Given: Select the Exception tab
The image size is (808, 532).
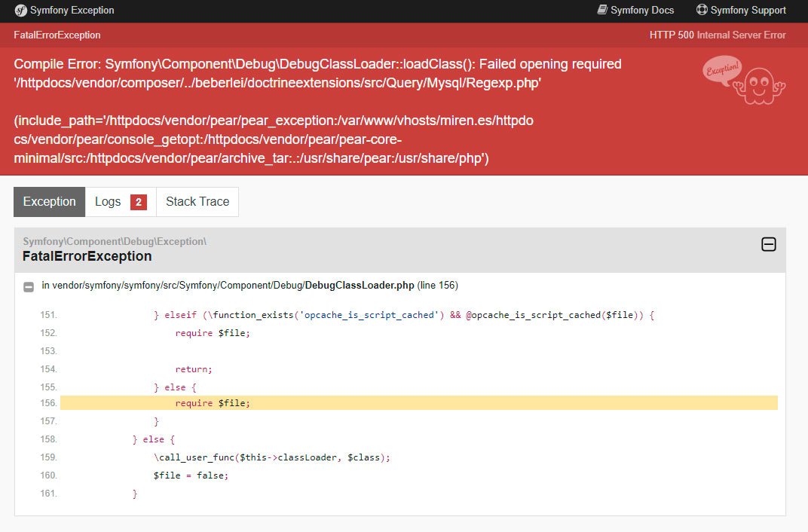Looking at the screenshot, I should pos(50,202).
